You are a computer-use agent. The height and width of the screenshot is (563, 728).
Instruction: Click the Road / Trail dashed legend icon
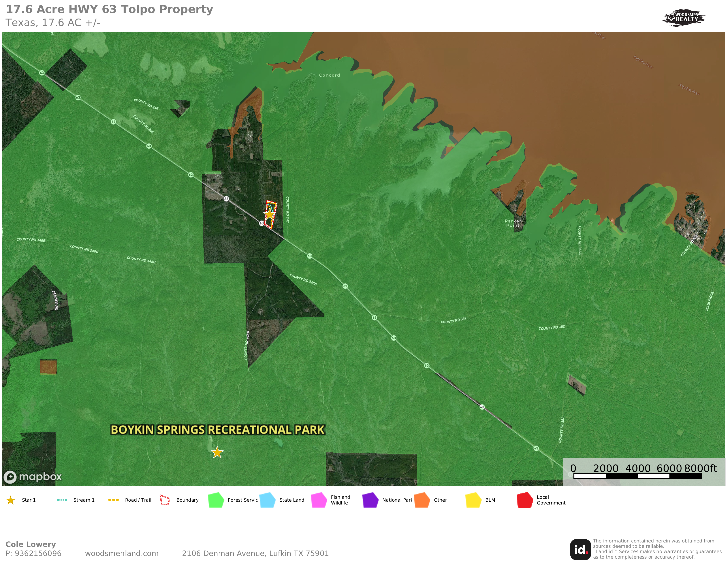[113, 500]
